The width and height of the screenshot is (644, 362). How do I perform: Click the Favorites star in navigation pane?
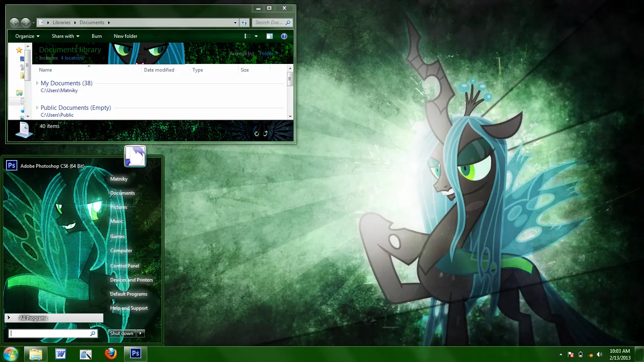[19, 50]
